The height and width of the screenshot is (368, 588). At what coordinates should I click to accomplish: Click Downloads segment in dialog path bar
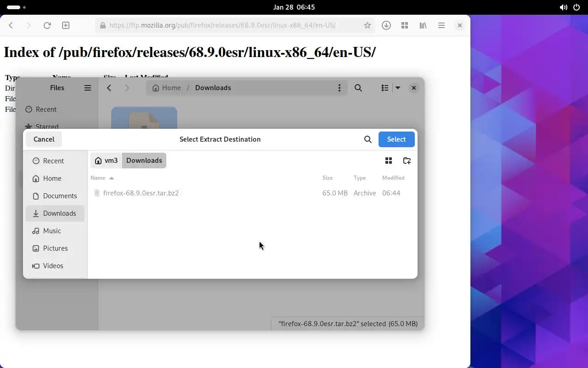[144, 161]
